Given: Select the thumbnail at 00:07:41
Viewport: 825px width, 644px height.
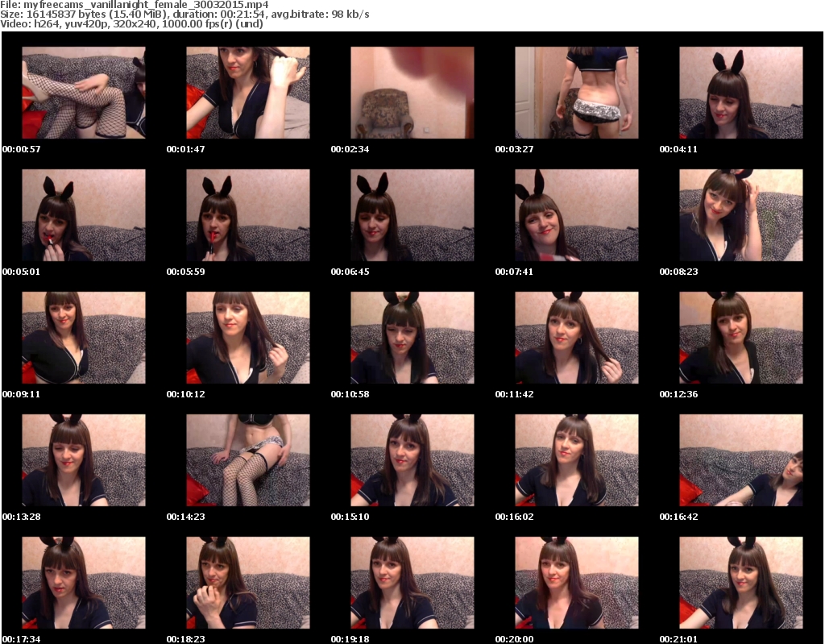Looking at the screenshot, I should click(577, 215).
